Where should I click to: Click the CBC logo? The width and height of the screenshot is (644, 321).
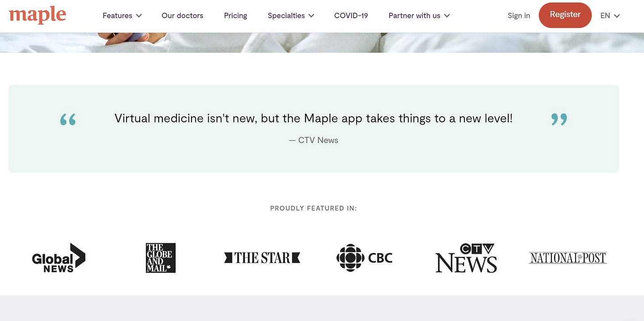(x=364, y=258)
